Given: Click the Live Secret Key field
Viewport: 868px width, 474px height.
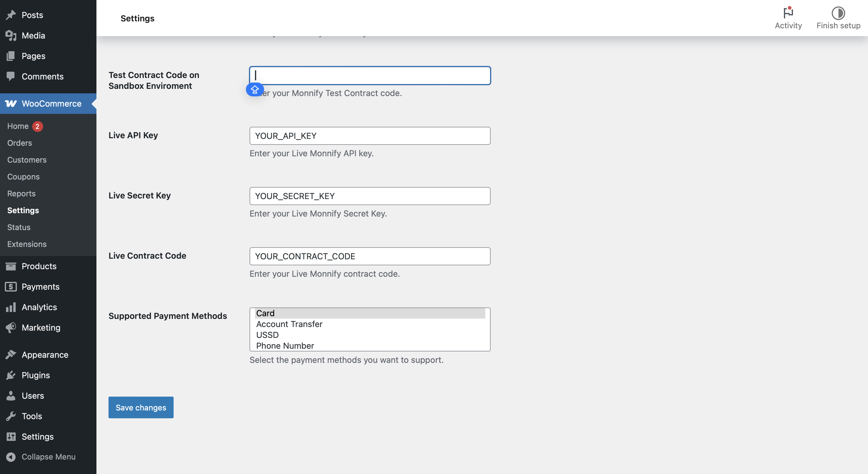Looking at the screenshot, I should pos(370,196).
